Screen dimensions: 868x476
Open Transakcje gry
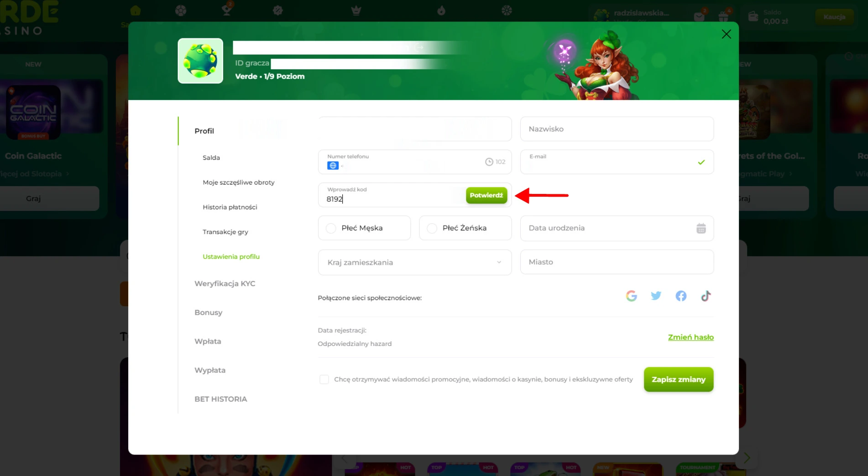tap(225, 232)
